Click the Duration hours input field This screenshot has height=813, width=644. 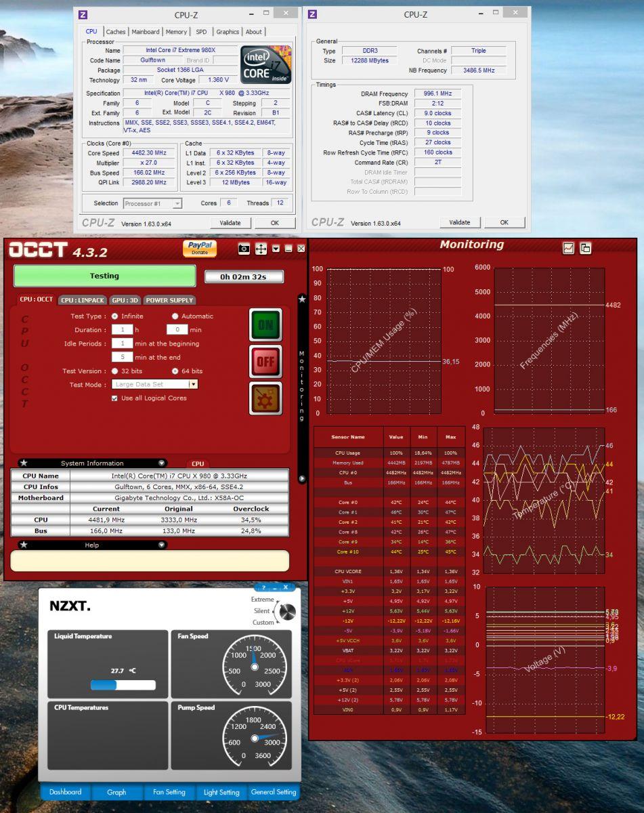point(122,330)
